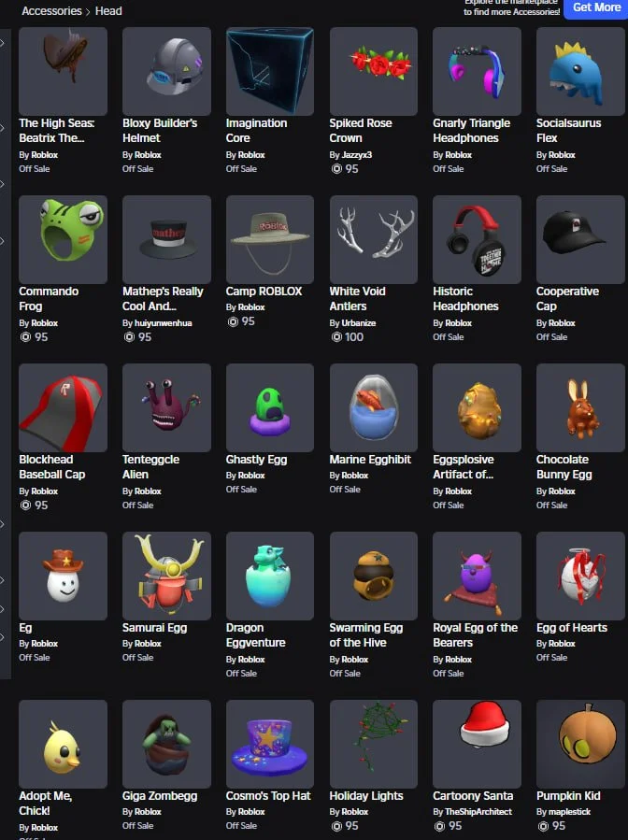Click the Spiked Rose Crown image
This screenshot has height=840, width=628.
(x=374, y=71)
